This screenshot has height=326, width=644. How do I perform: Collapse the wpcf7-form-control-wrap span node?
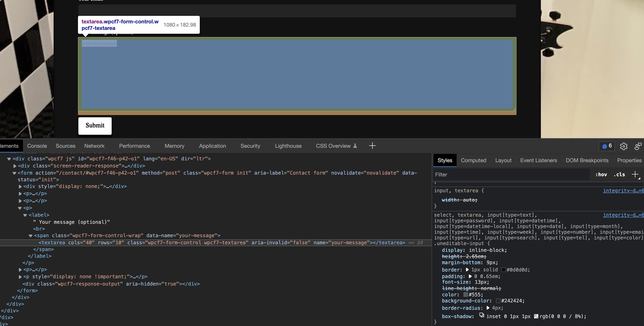click(x=30, y=236)
